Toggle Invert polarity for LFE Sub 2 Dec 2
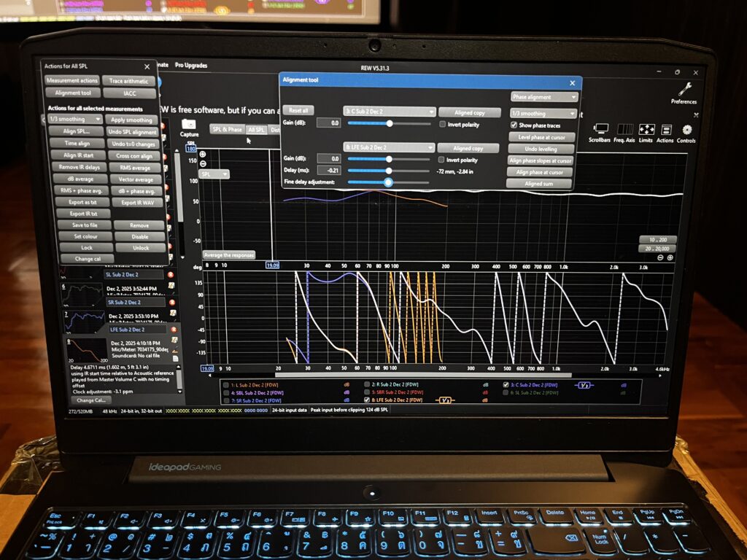This screenshot has height=560, width=747. pyautogui.click(x=441, y=160)
